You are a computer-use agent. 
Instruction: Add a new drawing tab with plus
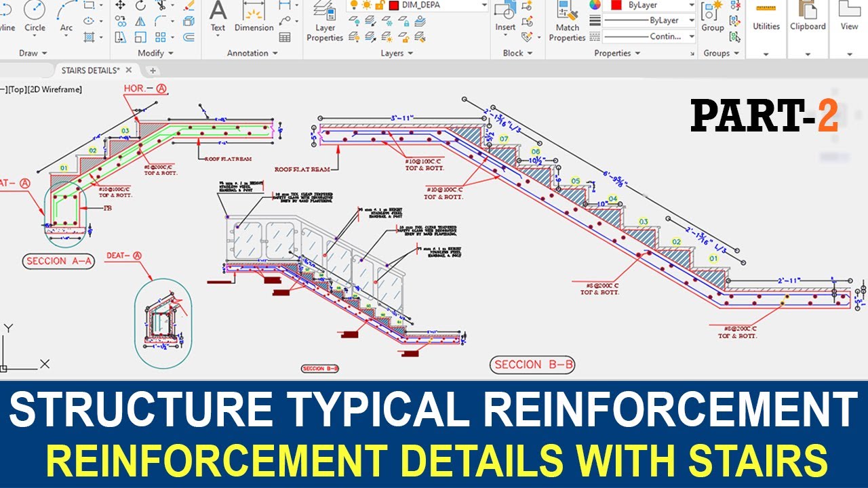(x=153, y=70)
